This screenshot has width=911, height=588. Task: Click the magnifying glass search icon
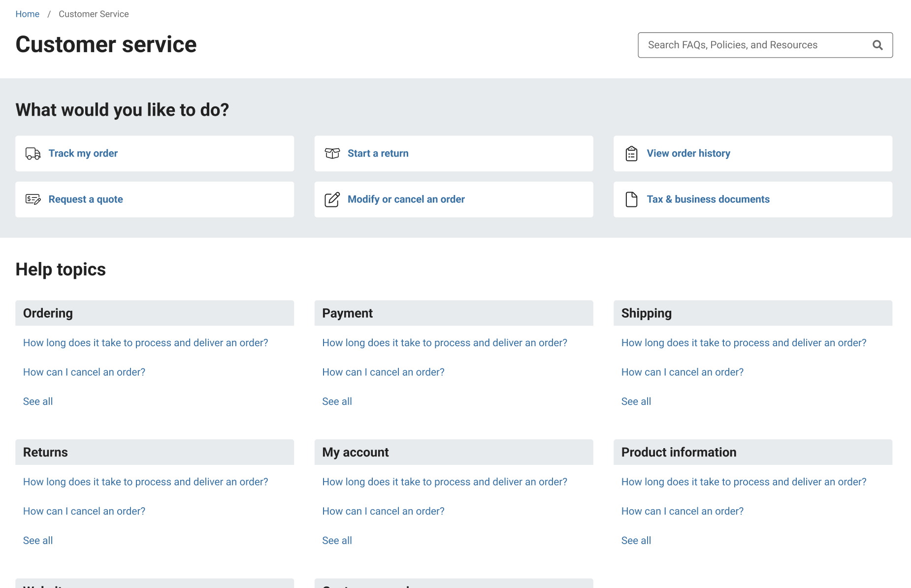click(x=877, y=45)
